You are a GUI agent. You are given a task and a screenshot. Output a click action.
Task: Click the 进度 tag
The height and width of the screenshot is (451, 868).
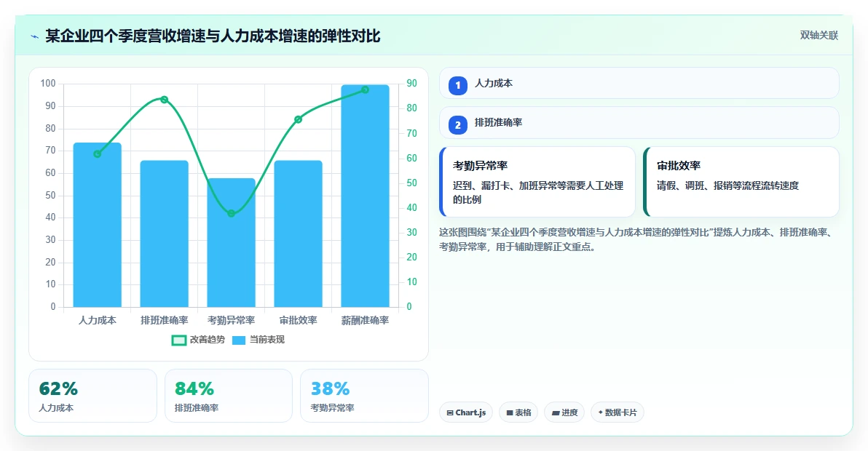point(564,412)
